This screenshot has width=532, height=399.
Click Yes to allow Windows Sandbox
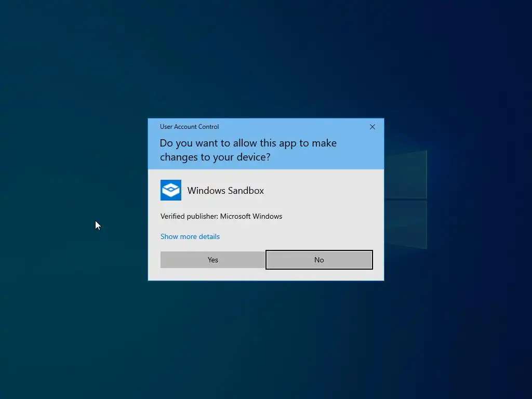pos(212,260)
